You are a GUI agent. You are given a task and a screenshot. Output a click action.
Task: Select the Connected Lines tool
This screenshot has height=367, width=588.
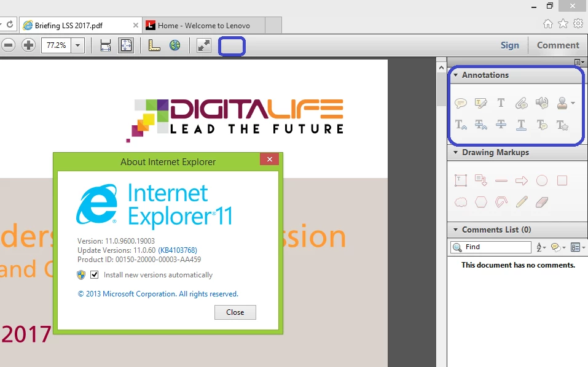501,203
